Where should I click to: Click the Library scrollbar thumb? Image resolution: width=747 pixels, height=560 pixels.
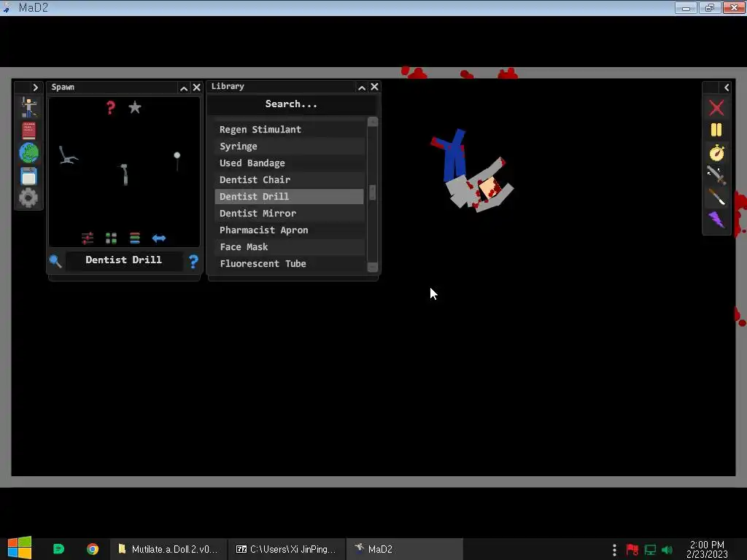[x=373, y=192]
